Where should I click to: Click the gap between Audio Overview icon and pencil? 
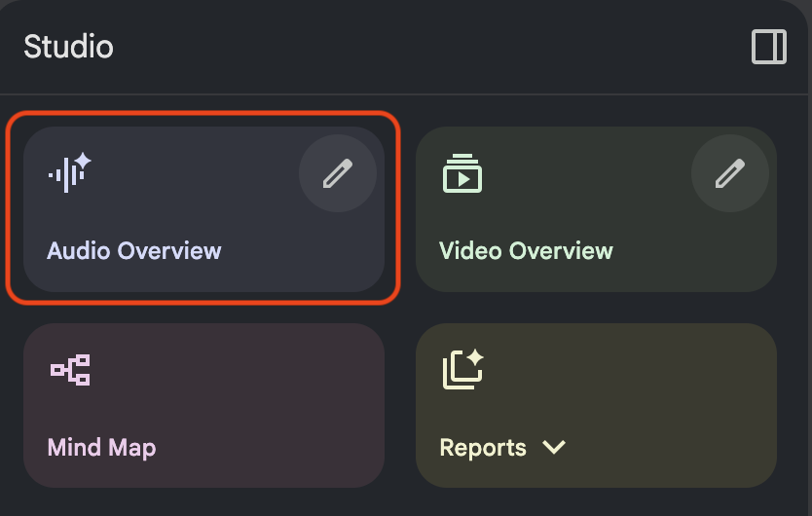[x=196, y=173]
